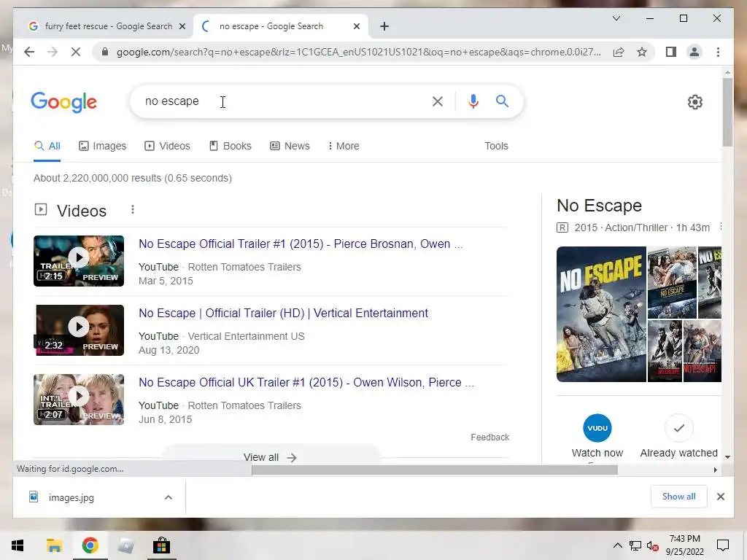747x560 pixels.
Task: Open Chrome profile avatar menu
Action: pyautogui.click(x=694, y=52)
